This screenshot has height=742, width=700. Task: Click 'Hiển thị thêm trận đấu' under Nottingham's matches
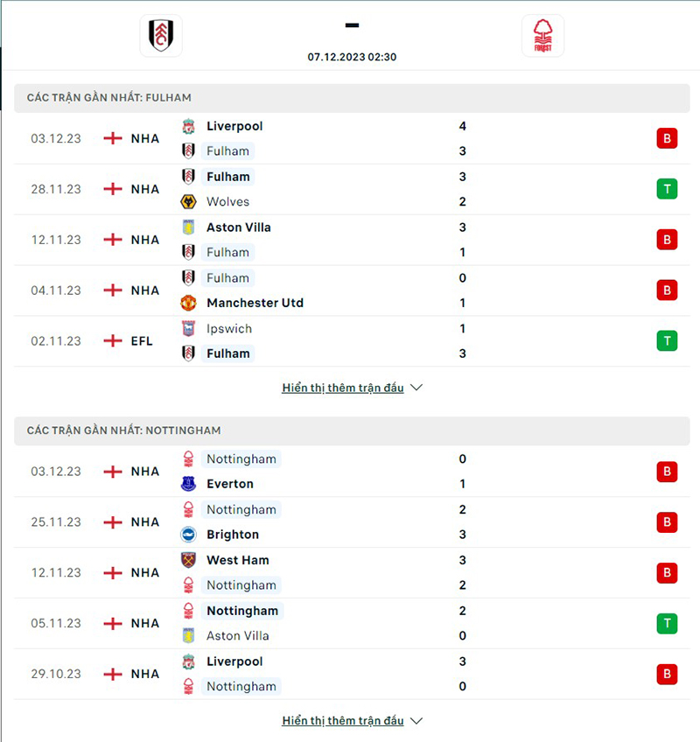pos(343,720)
